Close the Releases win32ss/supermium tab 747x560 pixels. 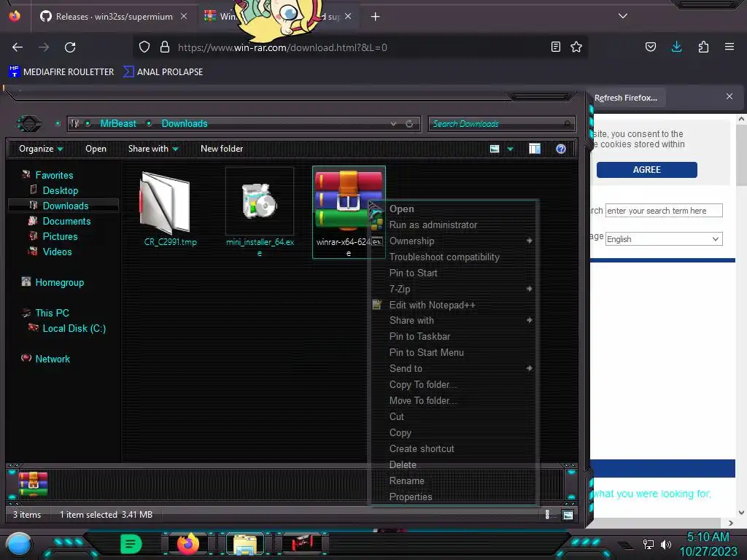[183, 16]
